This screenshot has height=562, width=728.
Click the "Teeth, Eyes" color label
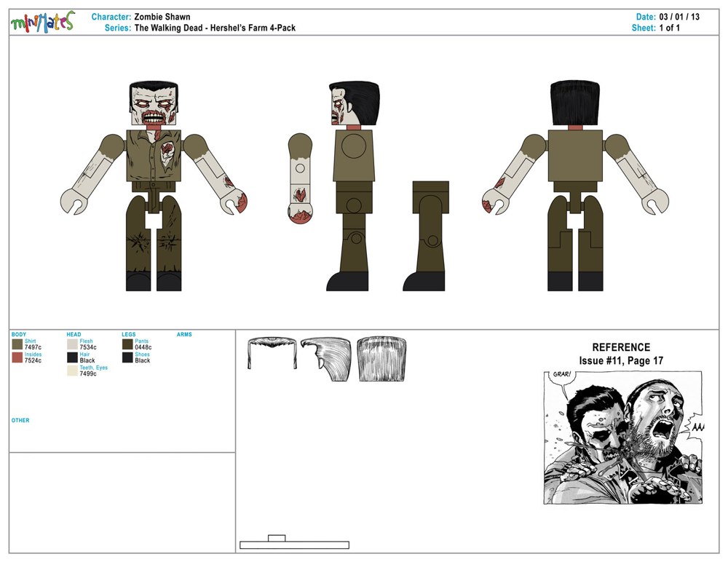pyautogui.click(x=94, y=368)
